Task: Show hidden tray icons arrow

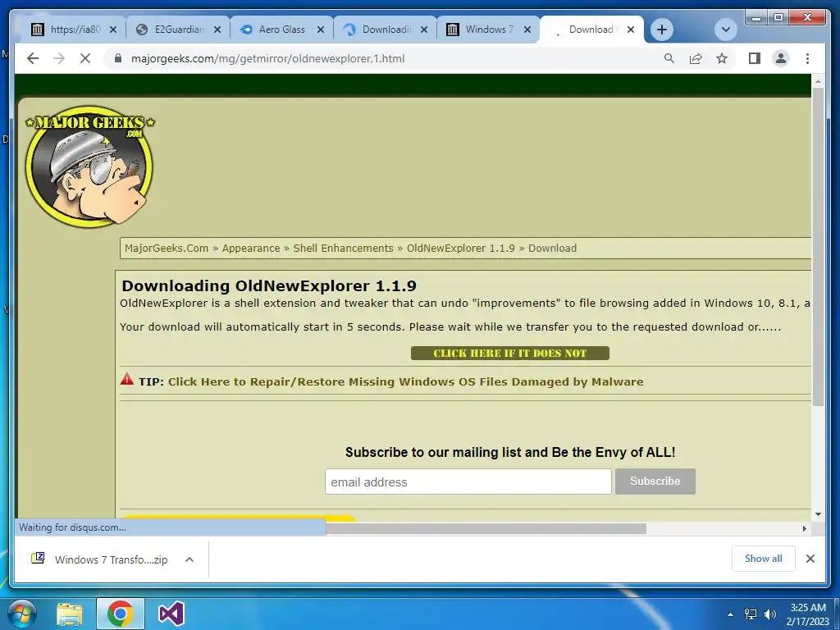Action: pos(730,614)
